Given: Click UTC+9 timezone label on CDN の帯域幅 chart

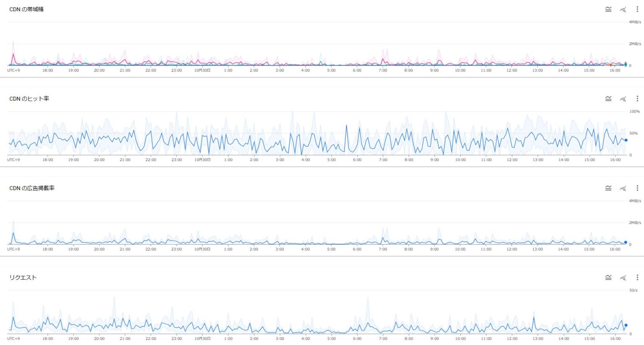Looking at the screenshot, I should tap(13, 71).
